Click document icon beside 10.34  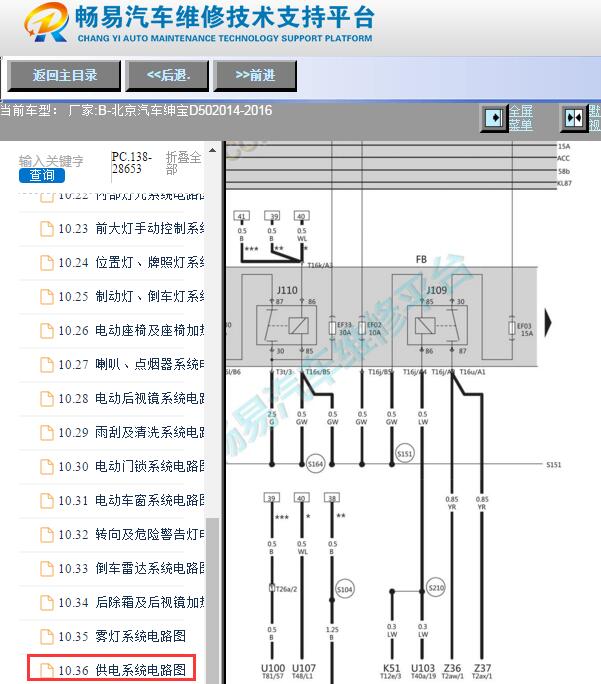coord(47,603)
